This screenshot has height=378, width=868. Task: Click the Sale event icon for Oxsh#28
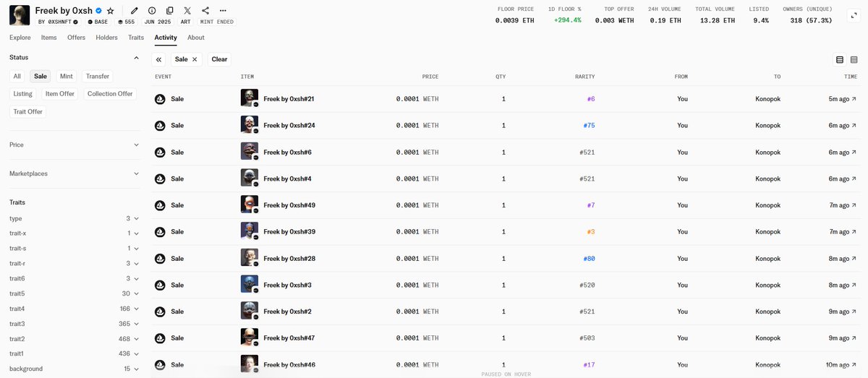(160, 258)
